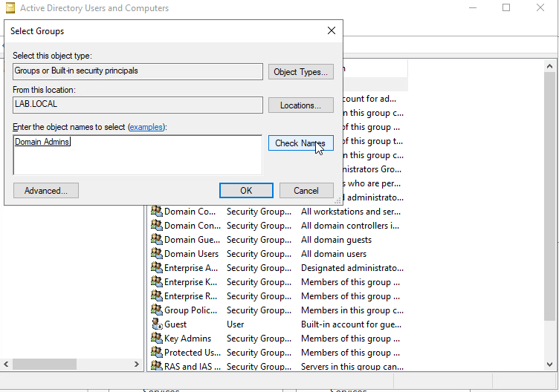Minimize Active Directory Users and Computers window
The image size is (559, 392).
coord(473,7)
